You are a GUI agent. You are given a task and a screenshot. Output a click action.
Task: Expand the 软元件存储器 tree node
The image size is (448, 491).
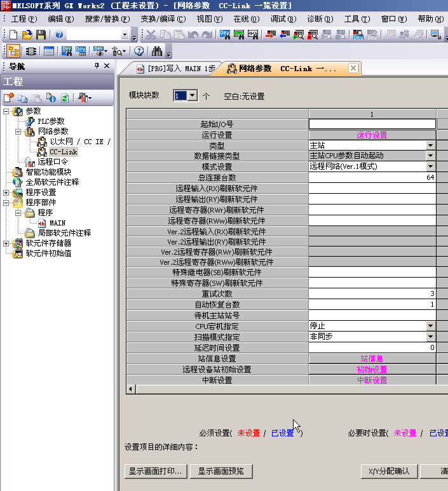(6, 243)
